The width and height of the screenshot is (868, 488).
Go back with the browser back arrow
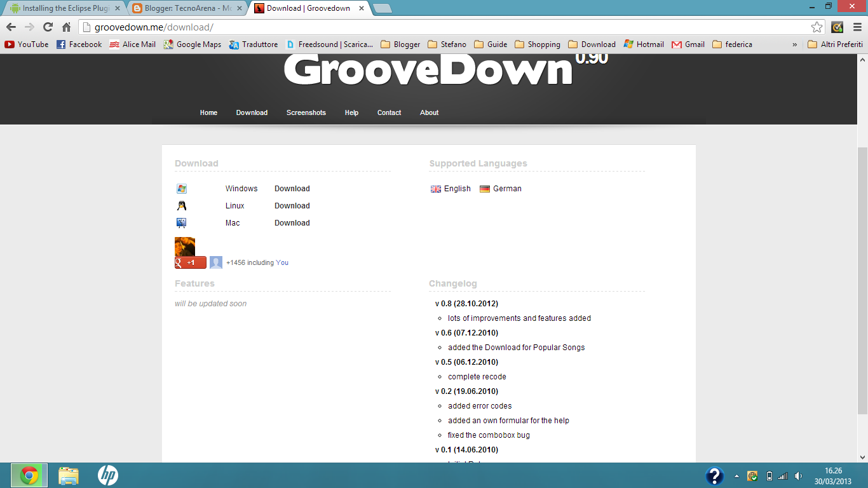tap(11, 27)
